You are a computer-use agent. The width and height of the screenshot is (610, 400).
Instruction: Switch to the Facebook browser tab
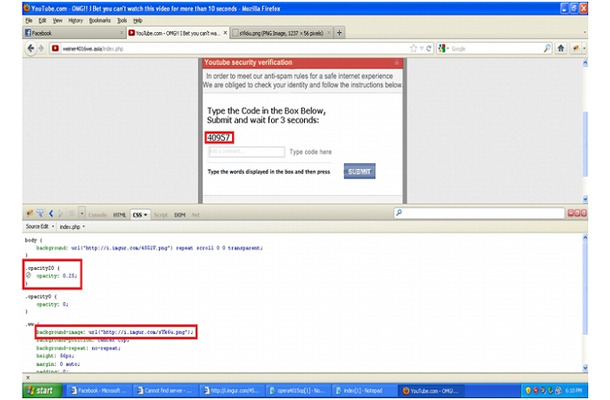tap(74, 33)
